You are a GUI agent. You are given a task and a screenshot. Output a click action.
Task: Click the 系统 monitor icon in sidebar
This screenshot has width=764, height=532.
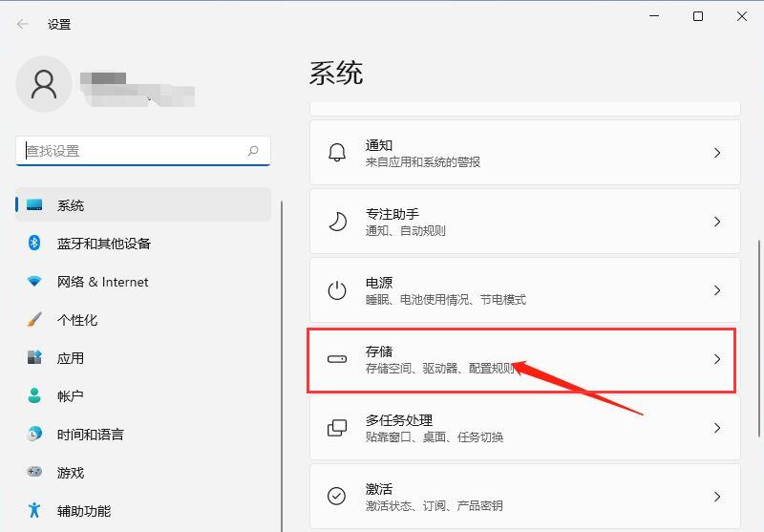coord(34,204)
